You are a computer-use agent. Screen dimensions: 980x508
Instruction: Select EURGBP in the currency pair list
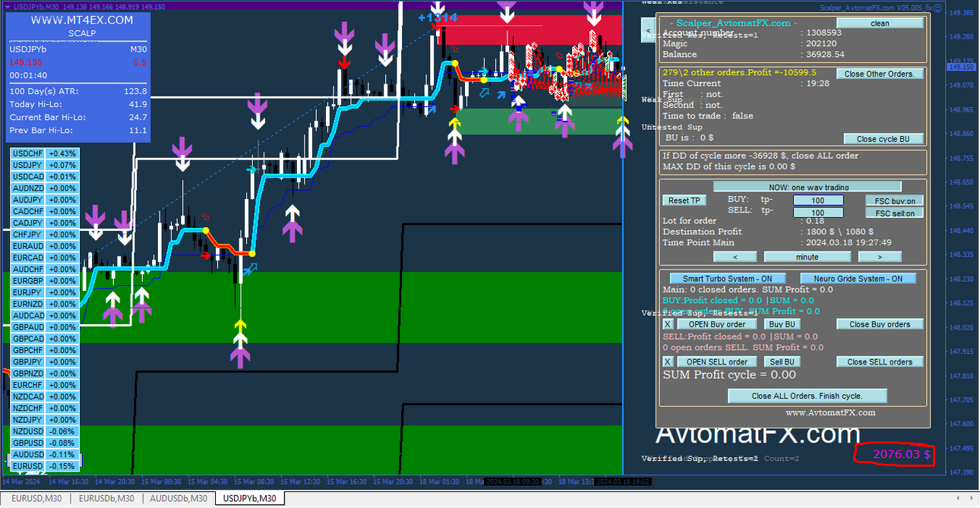coord(28,281)
